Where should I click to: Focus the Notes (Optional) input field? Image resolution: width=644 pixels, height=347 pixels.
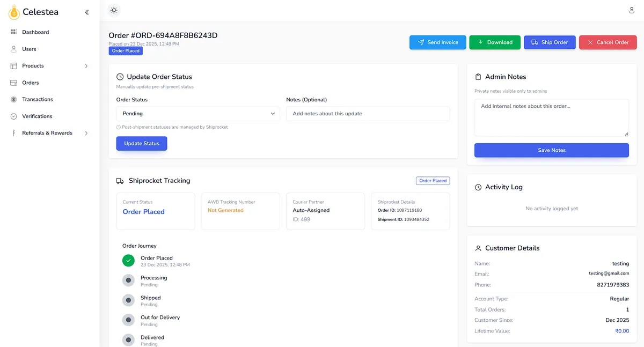point(368,114)
